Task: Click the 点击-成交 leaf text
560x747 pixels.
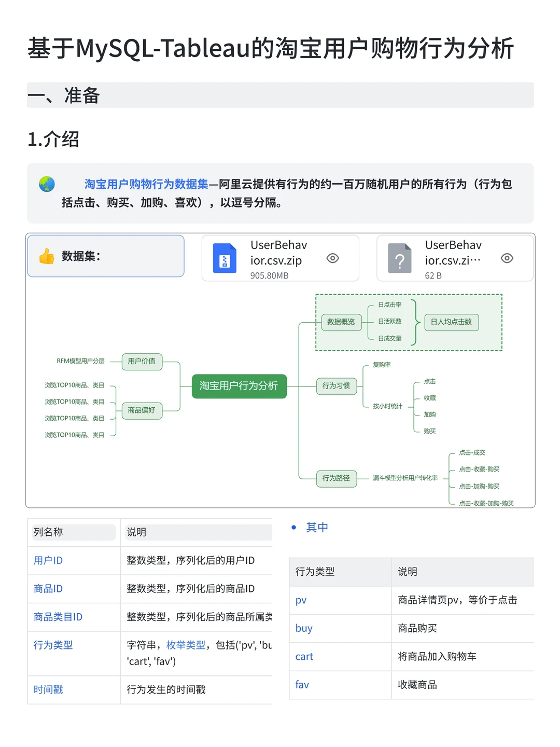Action: tap(472, 453)
